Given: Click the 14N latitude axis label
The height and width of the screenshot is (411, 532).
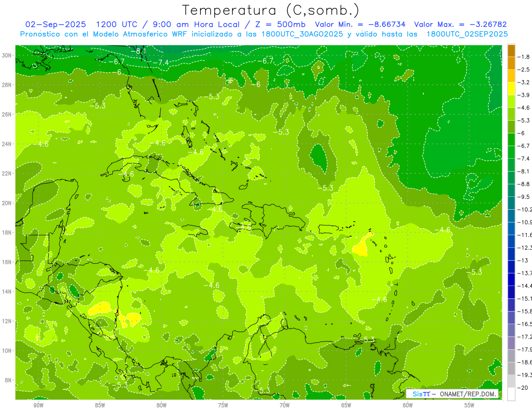Looking at the screenshot, I should [8, 291].
